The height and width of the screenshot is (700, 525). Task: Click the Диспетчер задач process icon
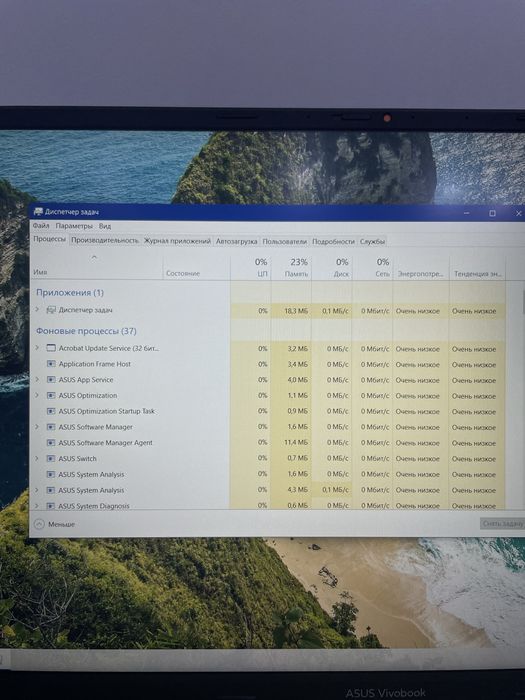coord(51,310)
